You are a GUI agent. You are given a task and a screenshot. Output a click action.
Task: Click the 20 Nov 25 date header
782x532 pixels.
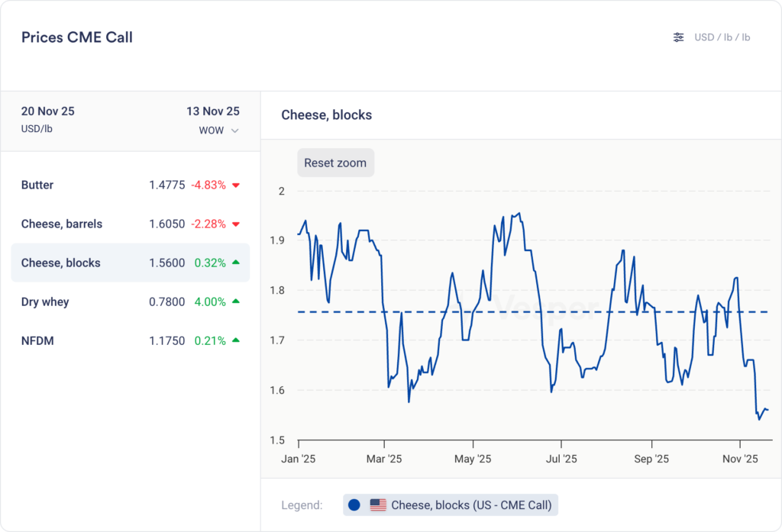[48, 111]
